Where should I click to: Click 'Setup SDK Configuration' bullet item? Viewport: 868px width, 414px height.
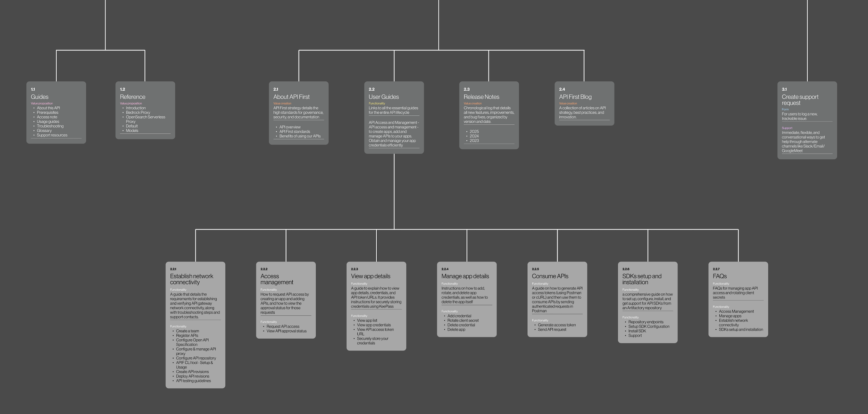pos(649,326)
